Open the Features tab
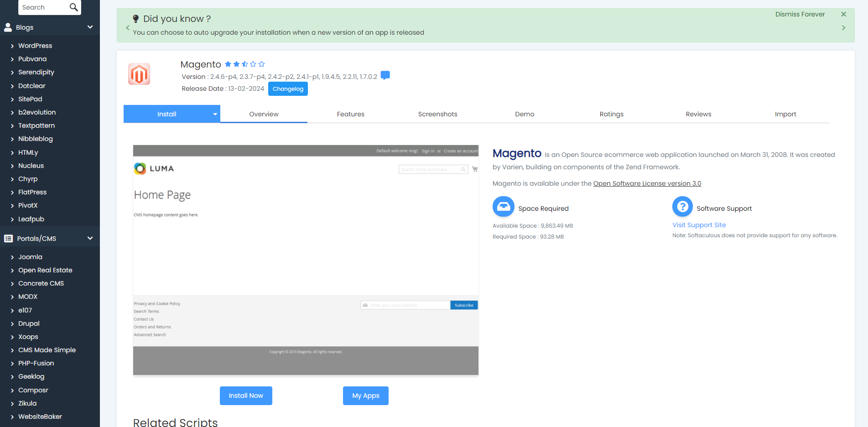The image size is (868, 427). click(x=351, y=114)
